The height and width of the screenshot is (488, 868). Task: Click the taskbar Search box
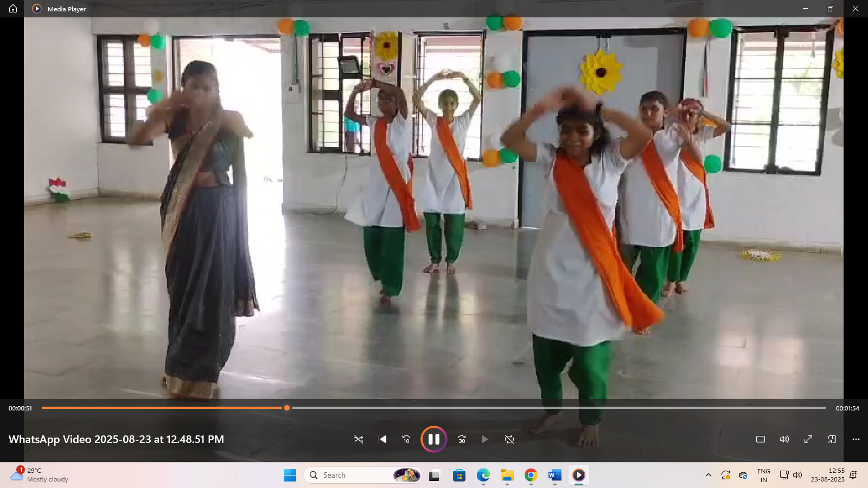click(363, 475)
